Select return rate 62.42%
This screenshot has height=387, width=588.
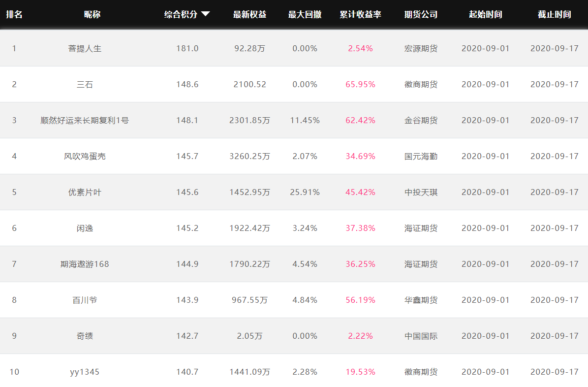tap(360, 120)
